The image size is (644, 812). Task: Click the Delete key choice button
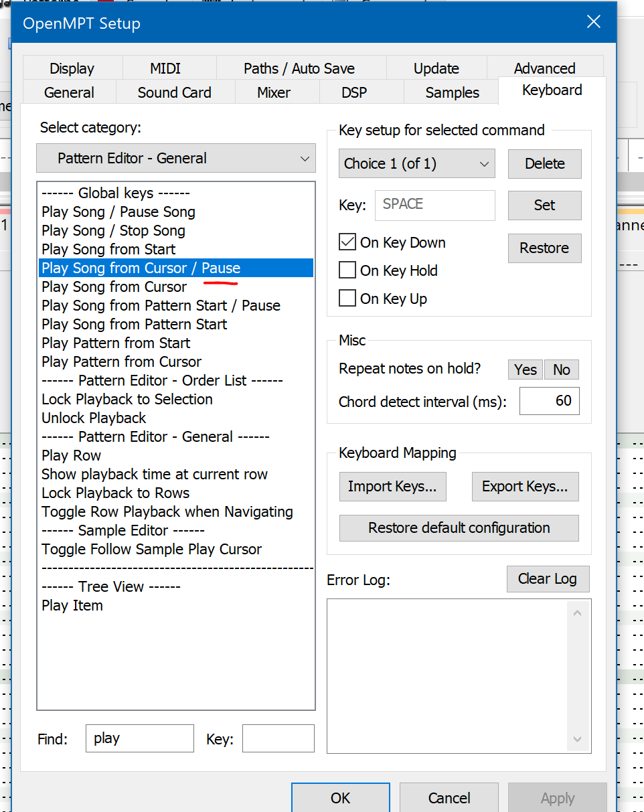pos(545,164)
